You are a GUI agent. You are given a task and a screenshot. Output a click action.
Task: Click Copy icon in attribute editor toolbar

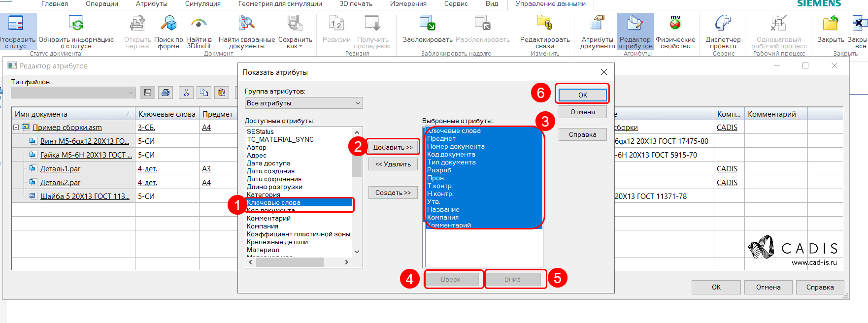(204, 92)
